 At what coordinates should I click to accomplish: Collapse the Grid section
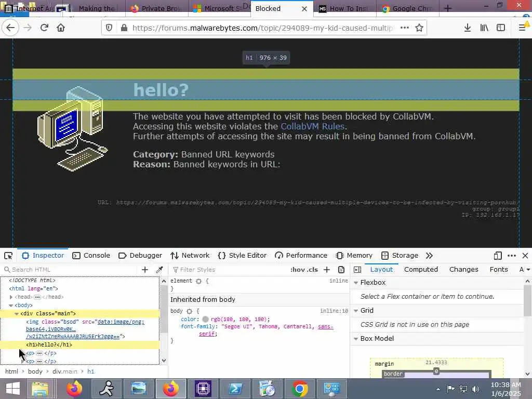356,311
